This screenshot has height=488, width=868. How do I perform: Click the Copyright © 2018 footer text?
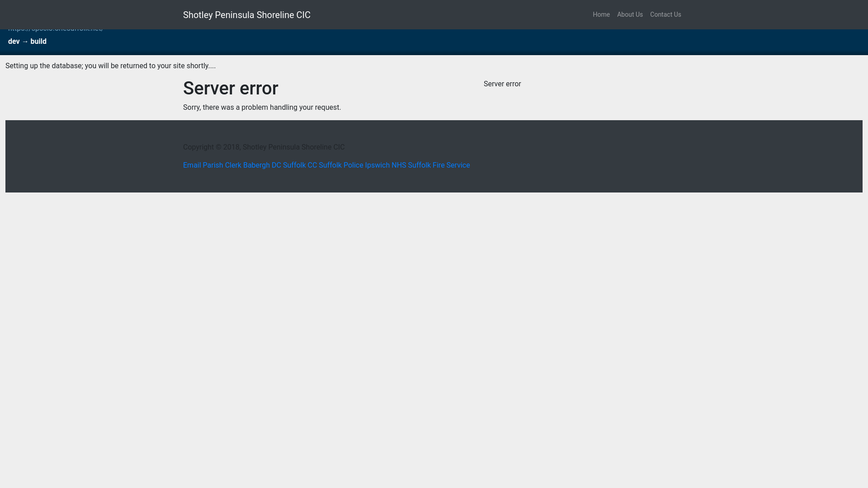point(264,147)
